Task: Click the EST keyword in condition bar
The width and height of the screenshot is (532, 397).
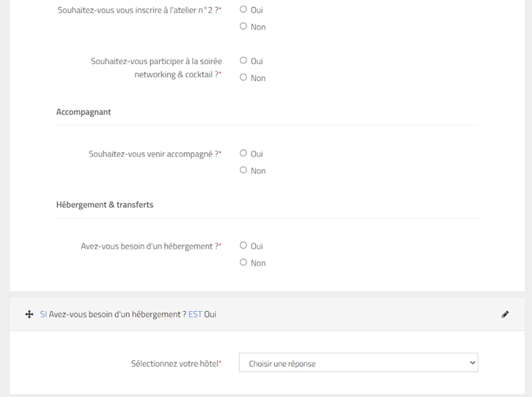Action: pyautogui.click(x=195, y=315)
